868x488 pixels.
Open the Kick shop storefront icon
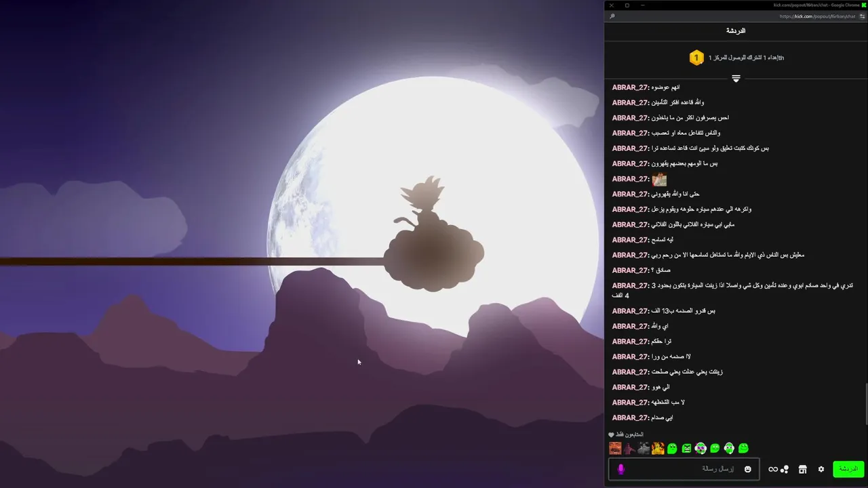(x=802, y=469)
